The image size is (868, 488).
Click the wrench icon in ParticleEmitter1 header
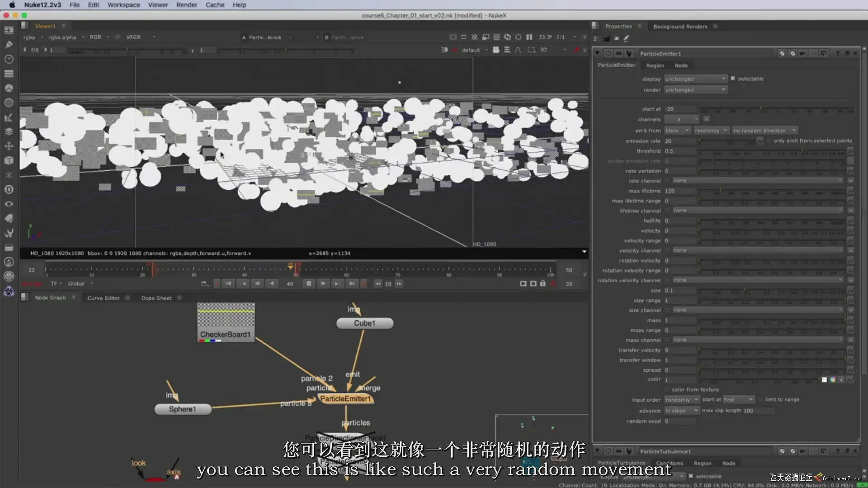pos(629,53)
